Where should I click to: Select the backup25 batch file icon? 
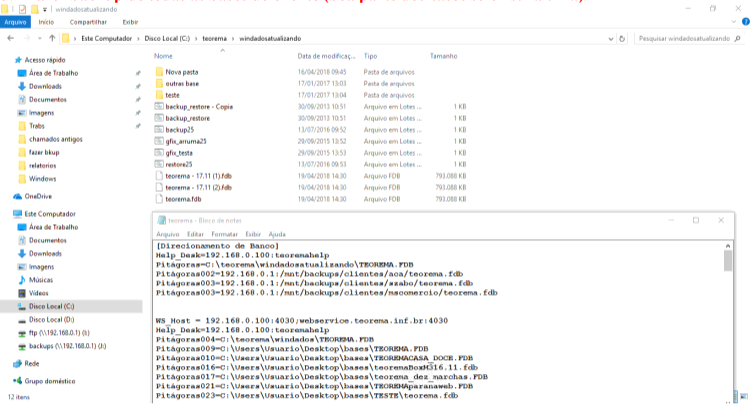pyautogui.click(x=159, y=129)
